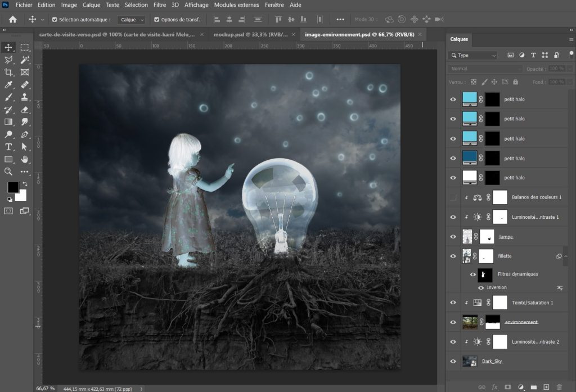
Task: Collapse the fillette smart filters list
Action: click(566, 256)
